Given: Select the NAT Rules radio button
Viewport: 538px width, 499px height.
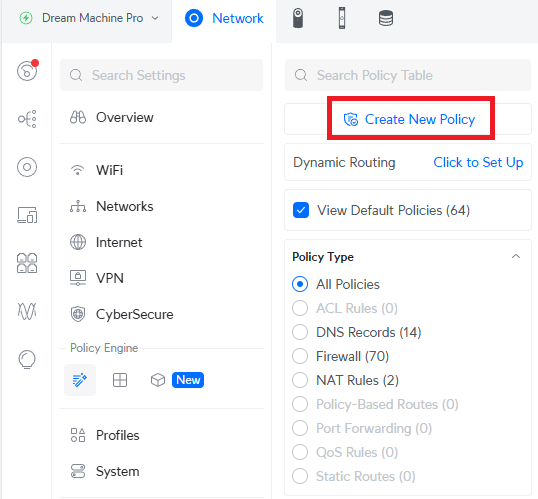Looking at the screenshot, I should click(x=300, y=380).
